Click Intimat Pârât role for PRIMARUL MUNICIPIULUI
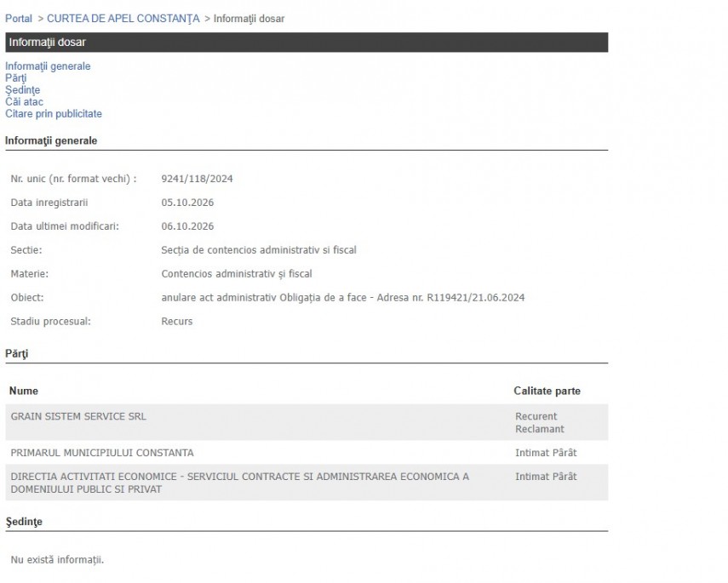The height and width of the screenshot is (583, 728). coord(546,453)
